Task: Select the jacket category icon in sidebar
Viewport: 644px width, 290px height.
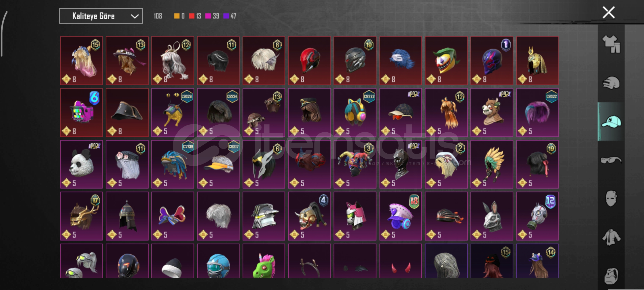Action: [x=611, y=237]
